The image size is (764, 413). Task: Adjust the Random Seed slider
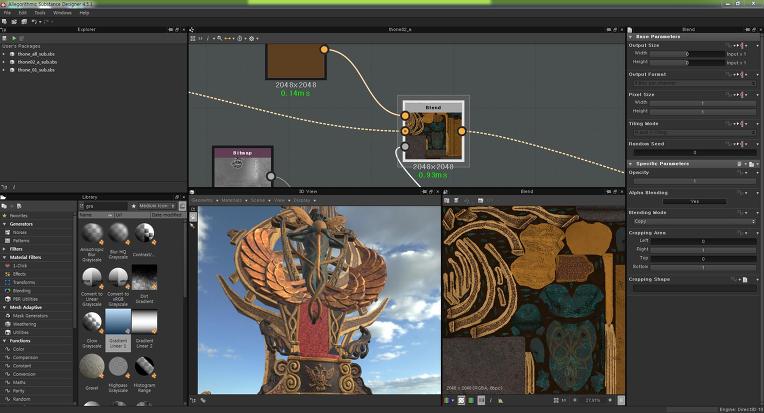(x=695, y=152)
